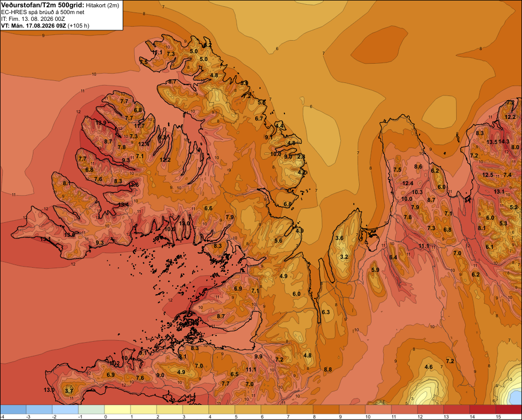
Task: Select the blue -4 degree legend swatch
Action: click(x=13, y=410)
